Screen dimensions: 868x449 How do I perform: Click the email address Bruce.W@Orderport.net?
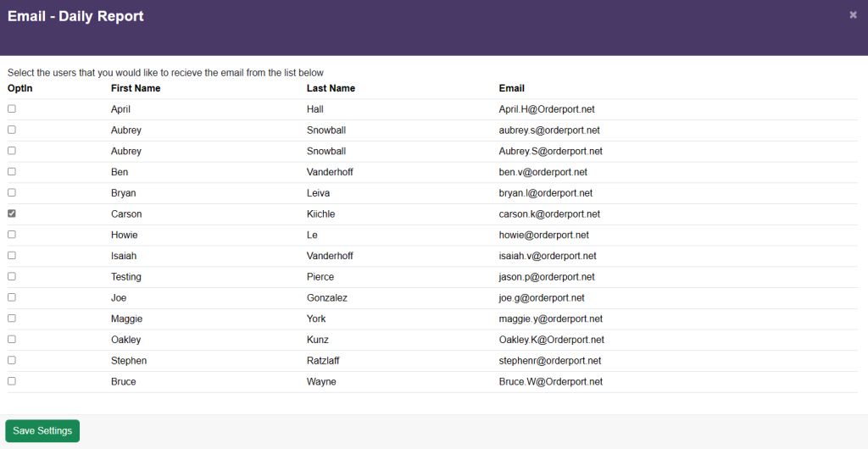(550, 382)
